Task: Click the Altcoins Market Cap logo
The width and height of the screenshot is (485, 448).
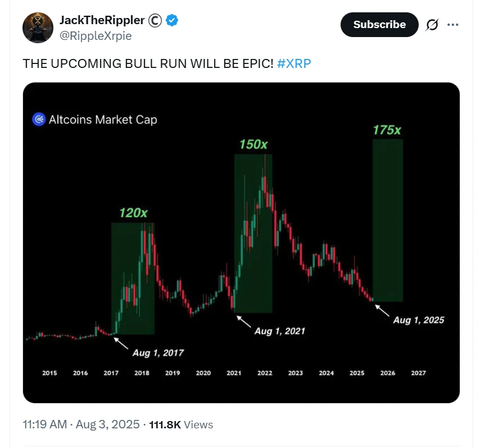Action: pos(38,119)
